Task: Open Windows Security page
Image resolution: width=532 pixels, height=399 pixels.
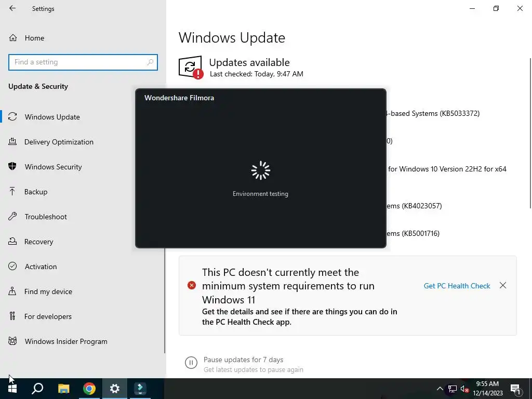Action: tap(54, 167)
